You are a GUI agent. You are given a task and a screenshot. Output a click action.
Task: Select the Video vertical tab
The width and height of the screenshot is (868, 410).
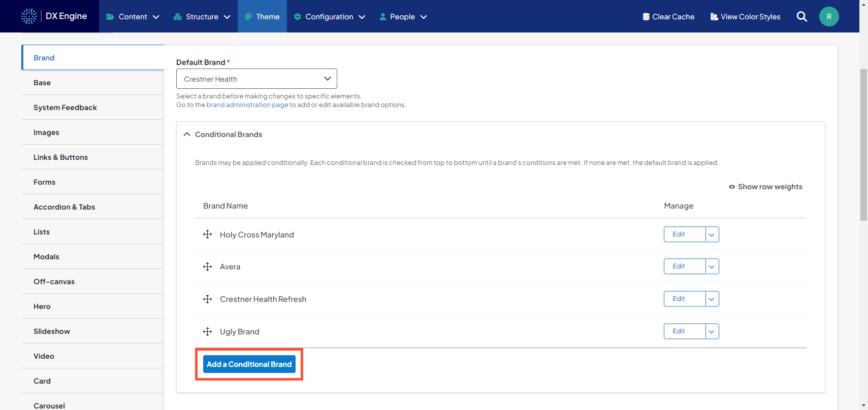(92, 356)
